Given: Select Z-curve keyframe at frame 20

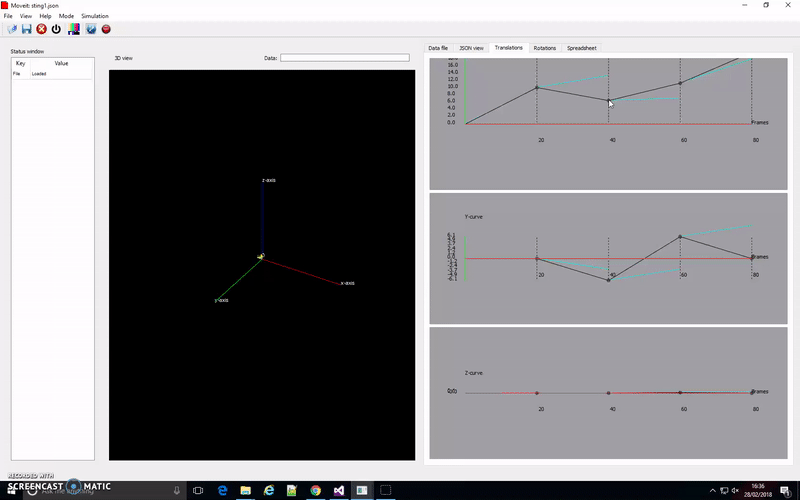Looking at the screenshot, I should [x=537, y=393].
